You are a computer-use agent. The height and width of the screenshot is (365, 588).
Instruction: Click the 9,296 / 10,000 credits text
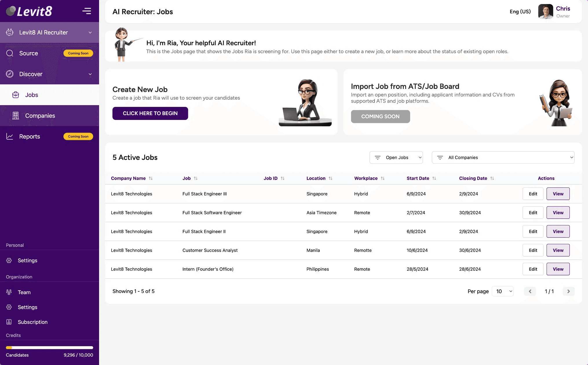pyautogui.click(x=78, y=355)
